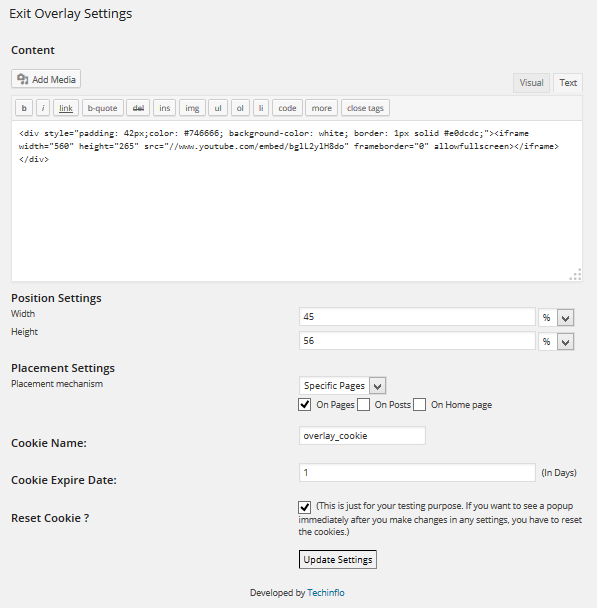Apply bold with the b quicktag
Image resolution: width=597 pixels, height=608 pixels.
(24, 108)
